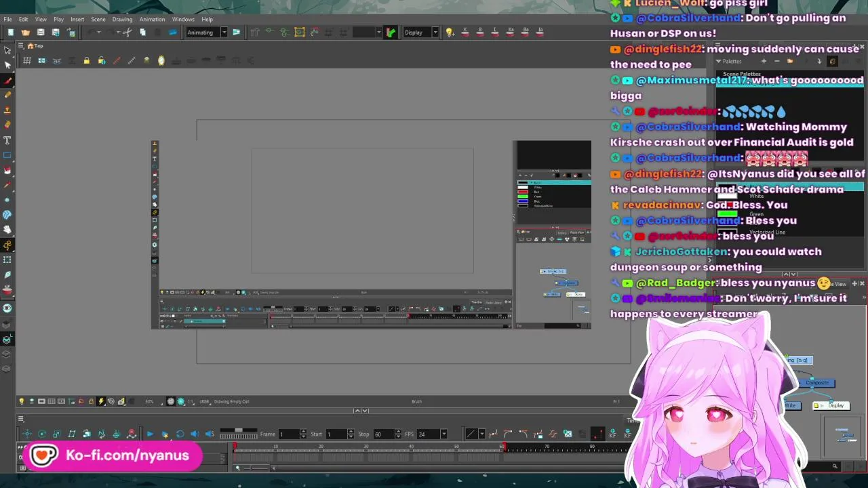Click the Copy icon in toolbar
Screen dimensions: 868x488
coord(142,33)
